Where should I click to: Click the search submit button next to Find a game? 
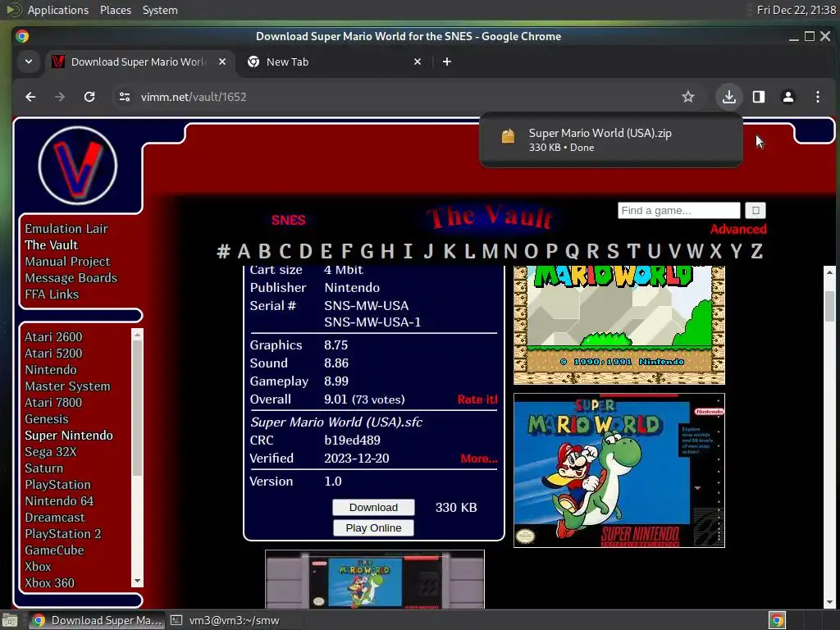click(x=756, y=211)
